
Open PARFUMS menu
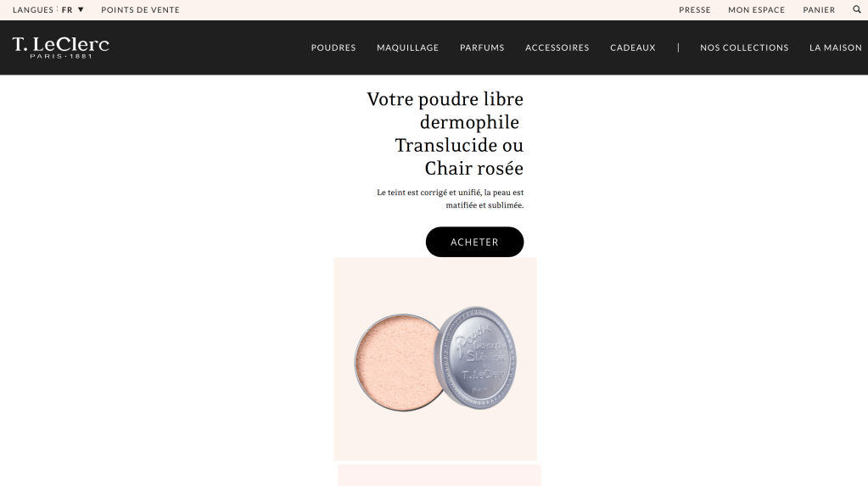[482, 47]
